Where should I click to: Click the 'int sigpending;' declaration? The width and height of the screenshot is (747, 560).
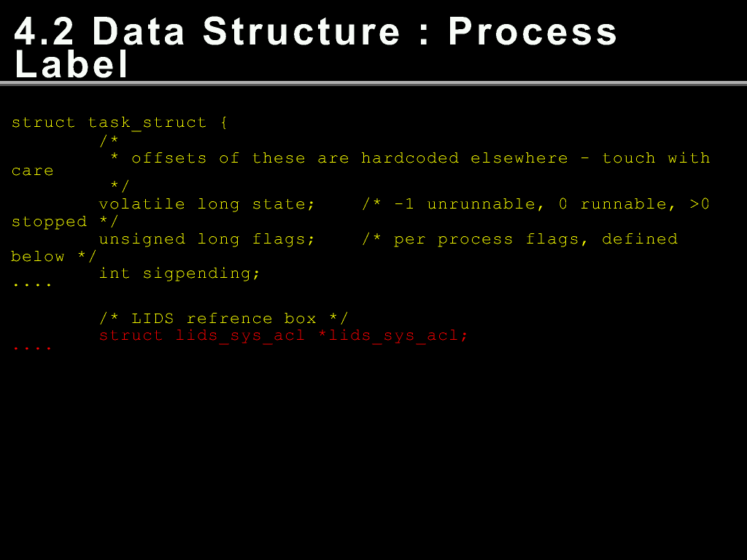179,274
